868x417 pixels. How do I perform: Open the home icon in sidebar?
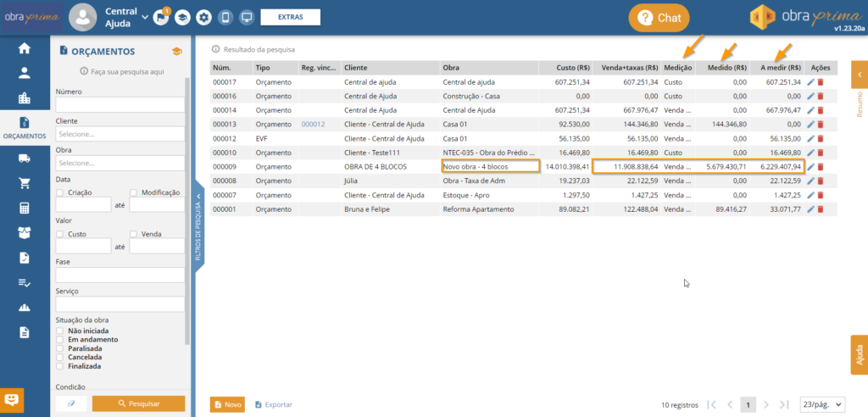pyautogui.click(x=25, y=48)
